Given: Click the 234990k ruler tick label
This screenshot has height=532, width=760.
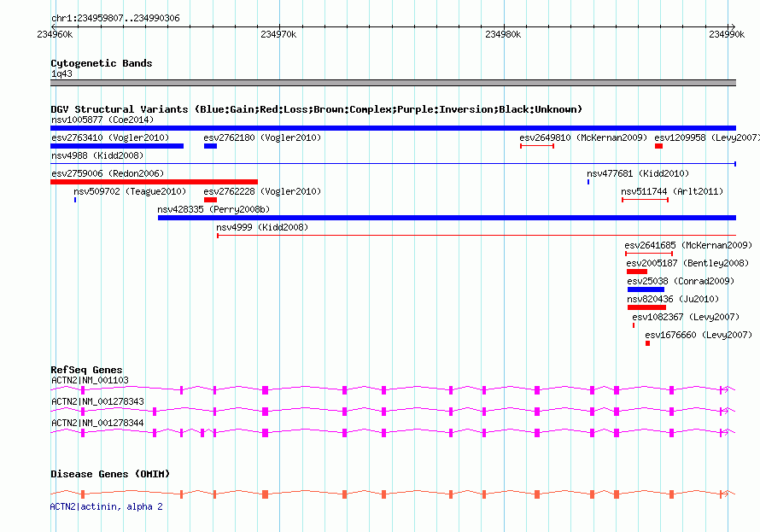Looking at the screenshot, I should click(x=727, y=34).
